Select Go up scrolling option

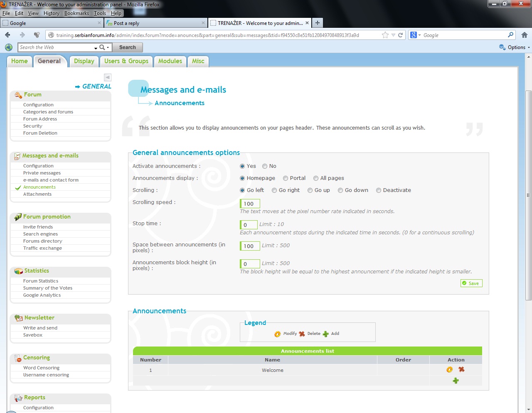(x=310, y=190)
